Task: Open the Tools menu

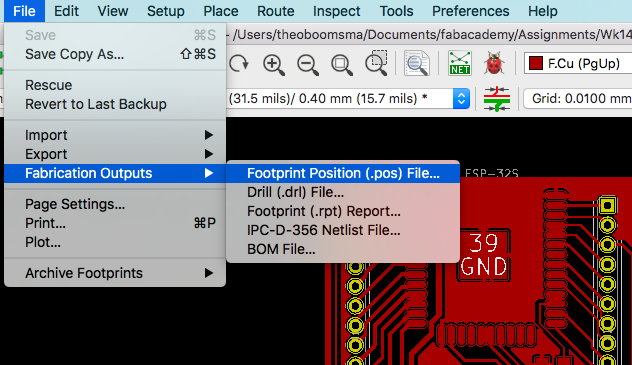Action: click(396, 11)
